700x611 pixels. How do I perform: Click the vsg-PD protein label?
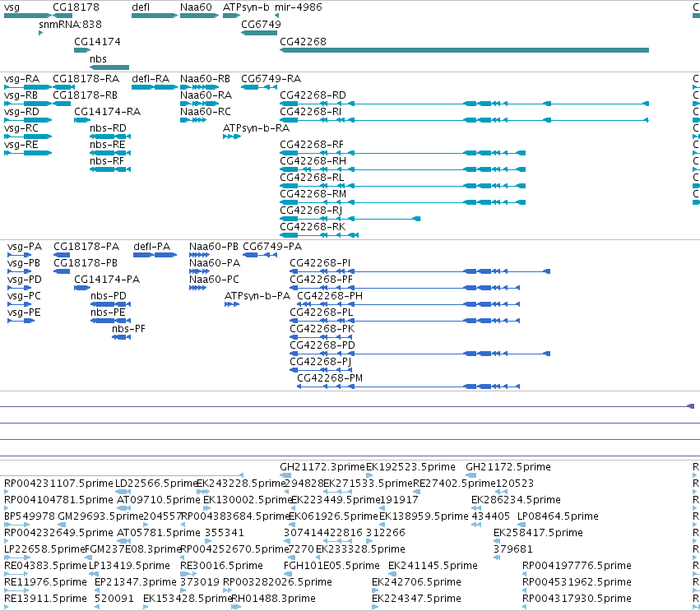(25, 280)
